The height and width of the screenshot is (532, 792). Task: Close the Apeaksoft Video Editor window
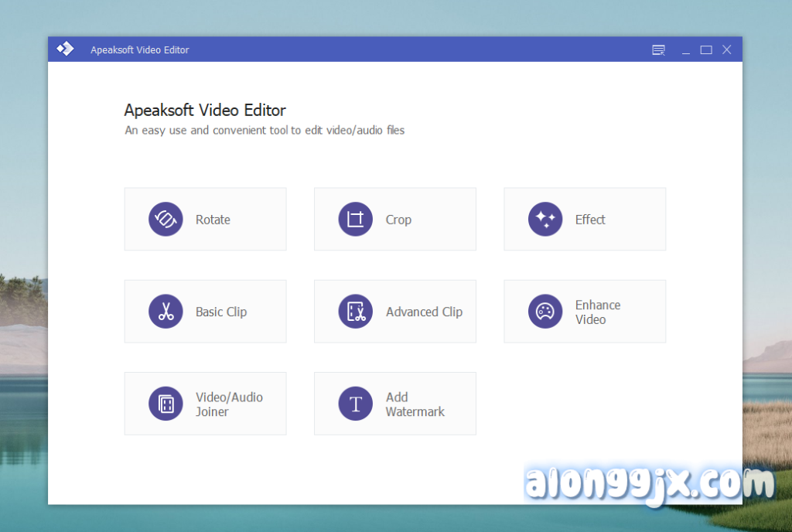[727, 50]
